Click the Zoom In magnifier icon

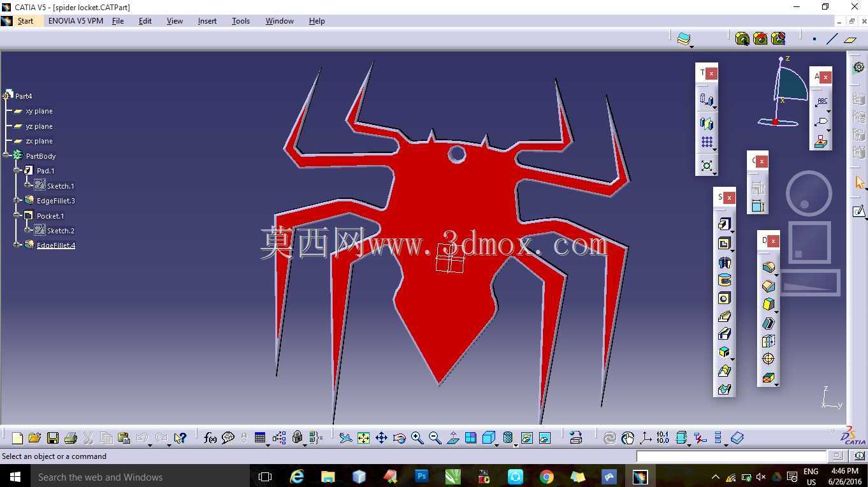tap(417, 438)
